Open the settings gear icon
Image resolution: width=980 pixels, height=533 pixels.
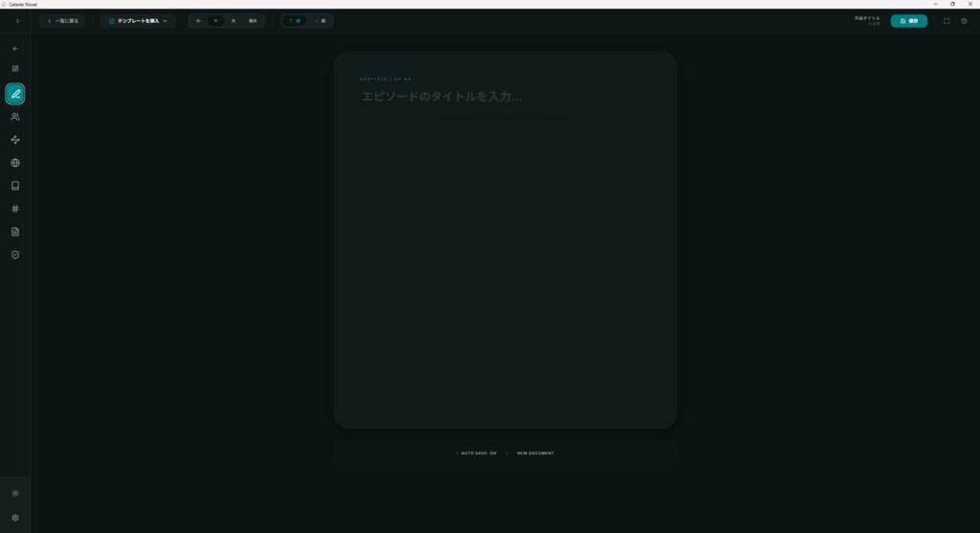(x=15, y=518)
